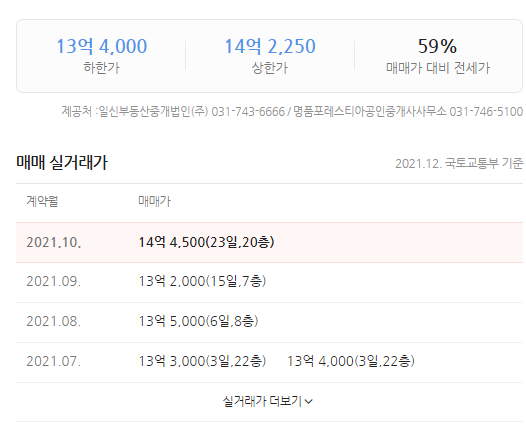Select the 13억 5,000(6일,8층) price entry
Screen dimensions: 526x428
[x=198, y=321]
